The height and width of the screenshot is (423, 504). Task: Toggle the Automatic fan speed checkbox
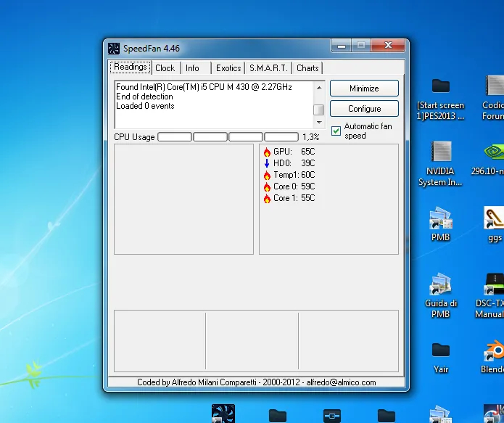point(336,131)
